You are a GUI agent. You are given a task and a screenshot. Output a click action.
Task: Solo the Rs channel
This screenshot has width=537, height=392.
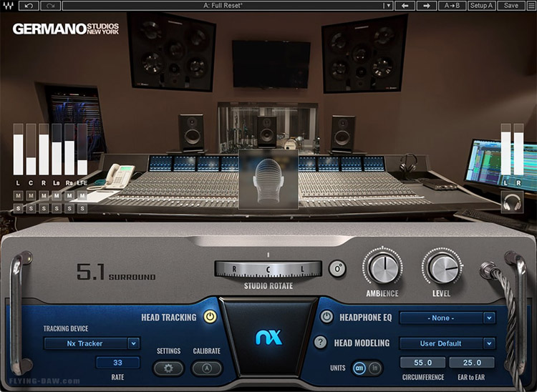tap(69, 208)
